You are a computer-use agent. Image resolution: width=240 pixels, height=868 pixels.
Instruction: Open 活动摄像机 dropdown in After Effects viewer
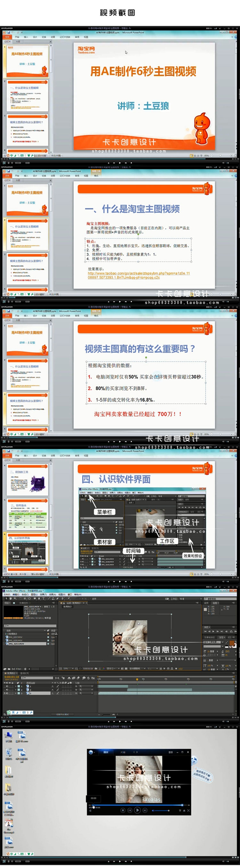coord(137,668)
